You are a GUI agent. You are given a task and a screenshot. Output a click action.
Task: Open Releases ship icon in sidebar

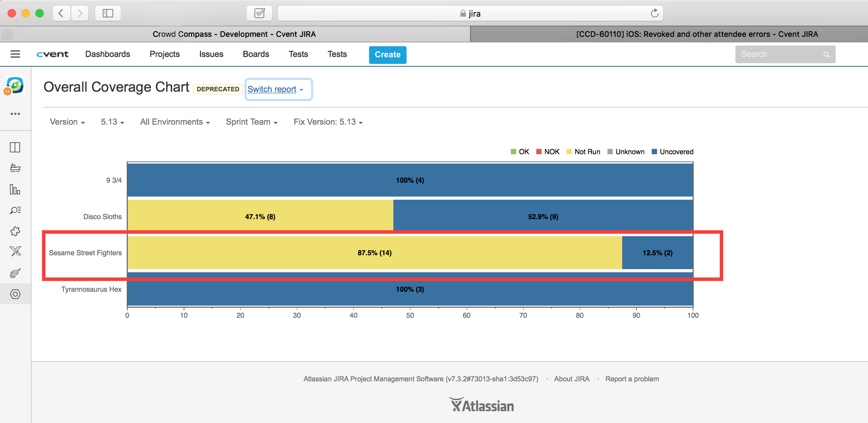click(15, 168)
